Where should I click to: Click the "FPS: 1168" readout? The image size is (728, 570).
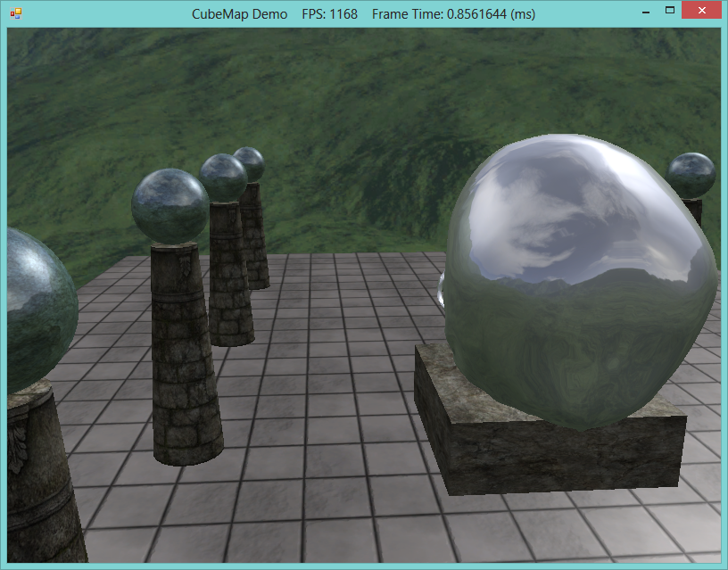(x=329, y=14)
